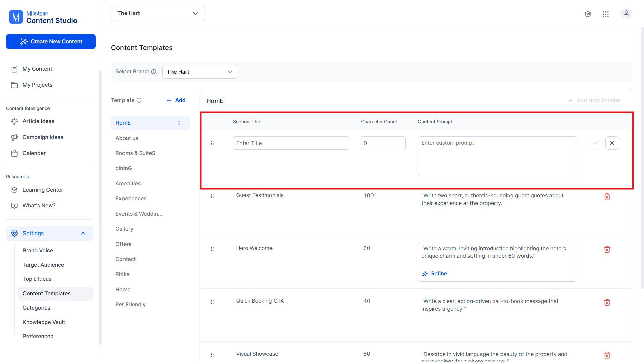
Task: Go to Campaign Ideas
Action: (43, 137)
